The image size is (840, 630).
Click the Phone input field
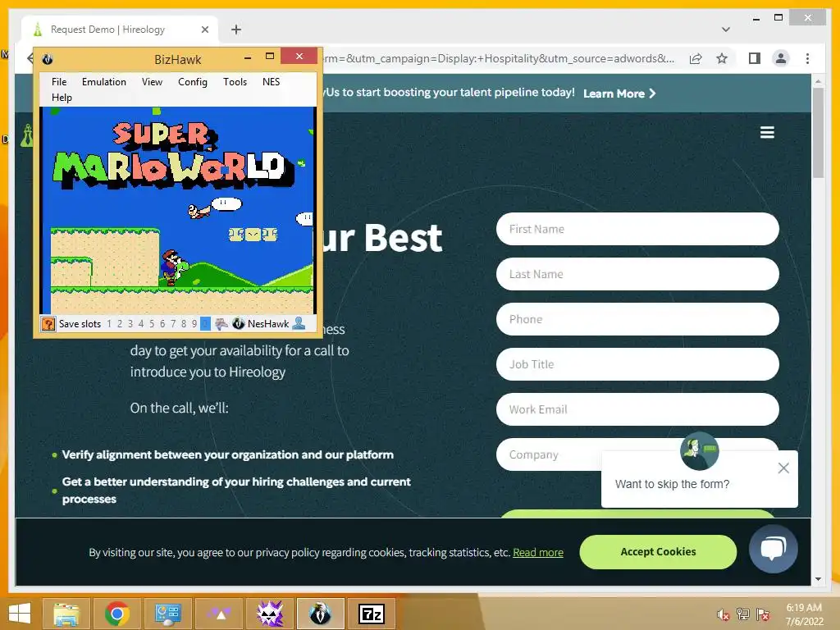[x=637, y=319]
